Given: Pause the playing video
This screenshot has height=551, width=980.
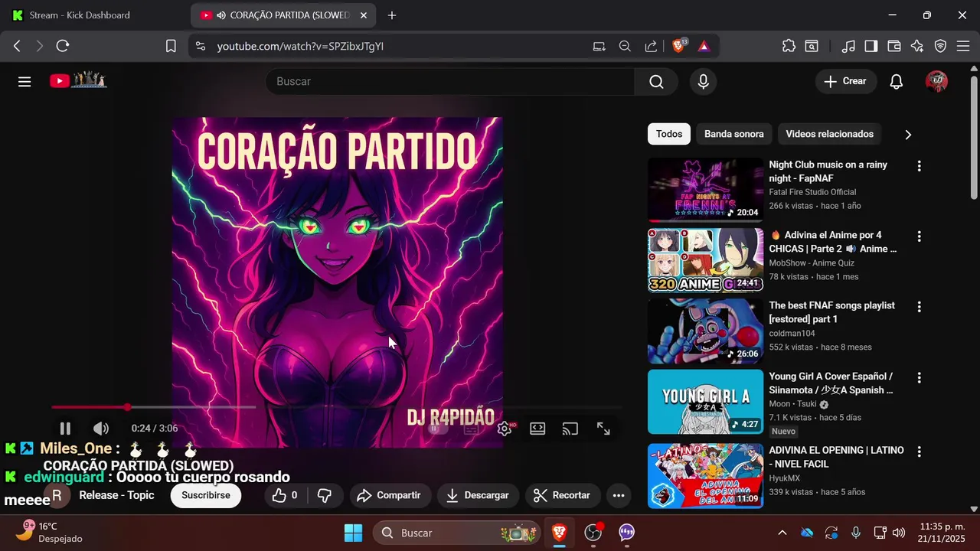Looking at the screenshot, I should pyautogui.click(x=65, y=429).
